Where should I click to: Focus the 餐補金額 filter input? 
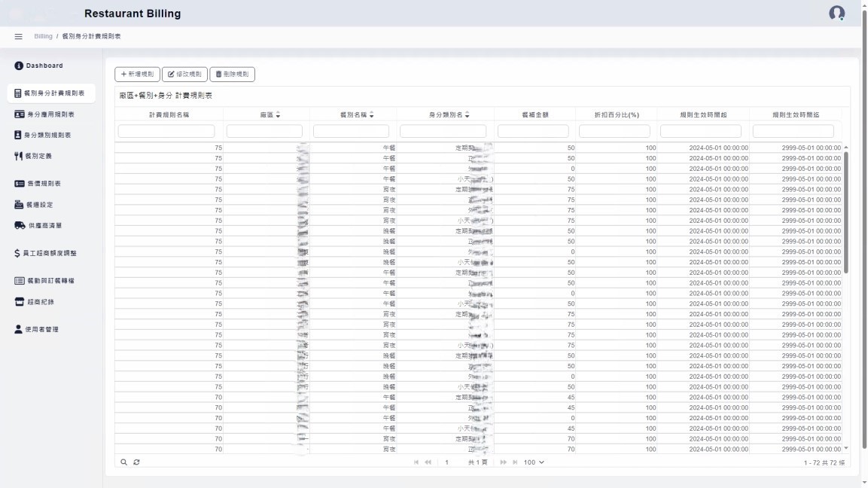point(533,131)
